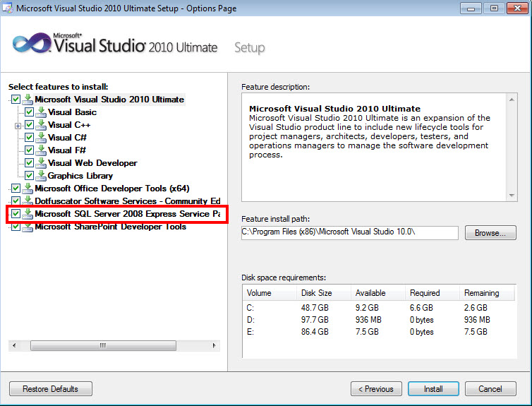Uncheck Microsoft SQL Server 2008 Express checkbox

click(16, 213)
